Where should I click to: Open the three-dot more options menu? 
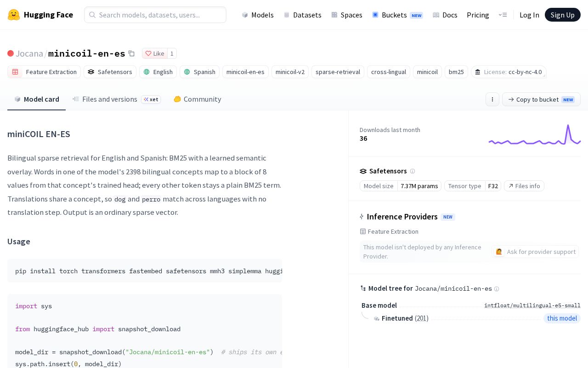(x=492, y=99)
